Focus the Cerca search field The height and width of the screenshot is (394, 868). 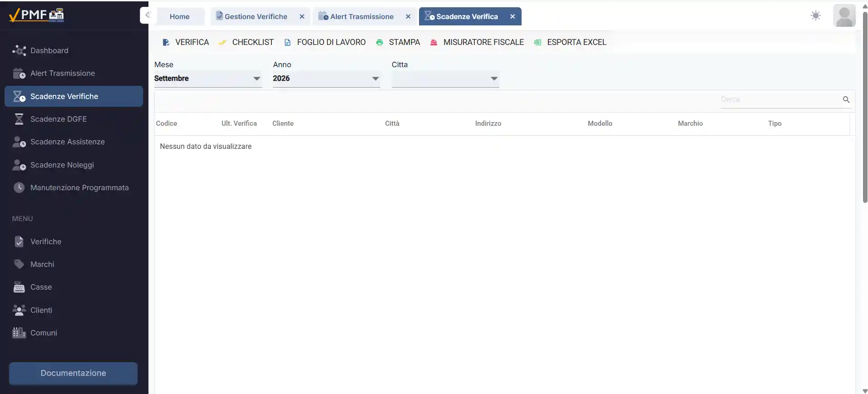pyautogui.click(x=780, y=99)
